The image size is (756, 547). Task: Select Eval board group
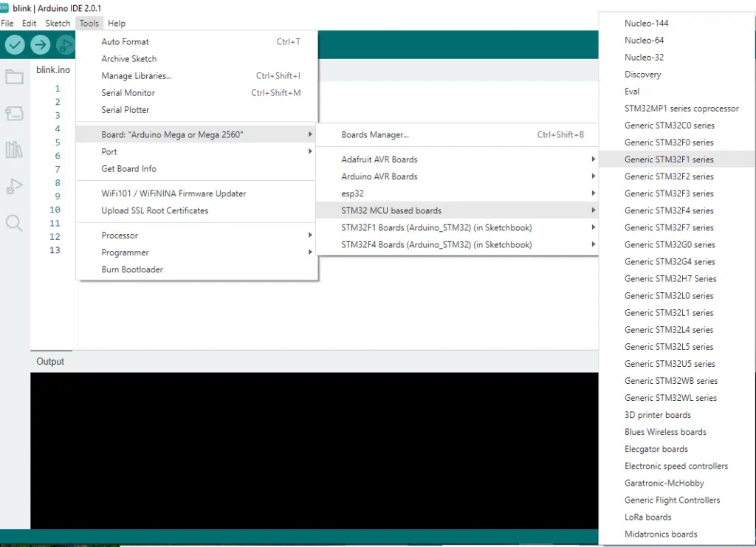coord(677,91)
